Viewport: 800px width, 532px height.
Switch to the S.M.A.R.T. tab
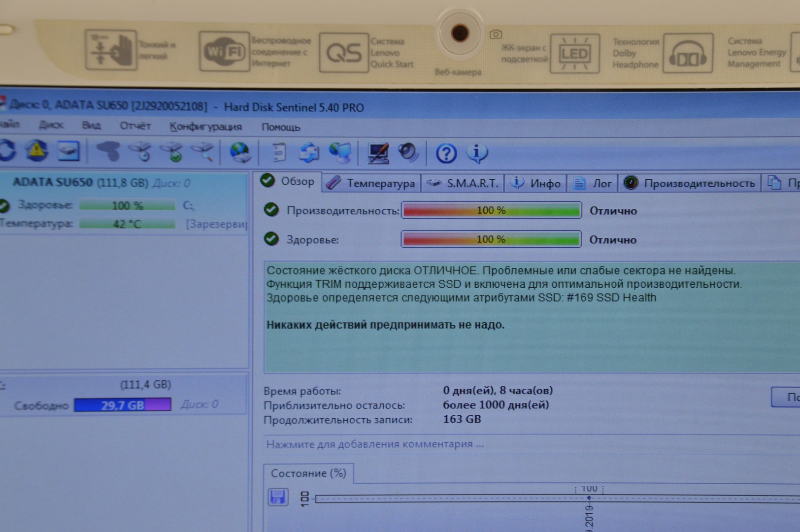click(x=463, y=183)
